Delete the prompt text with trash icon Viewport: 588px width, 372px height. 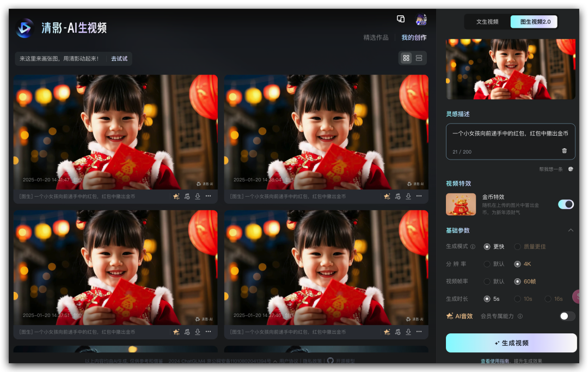coord(564,151)
